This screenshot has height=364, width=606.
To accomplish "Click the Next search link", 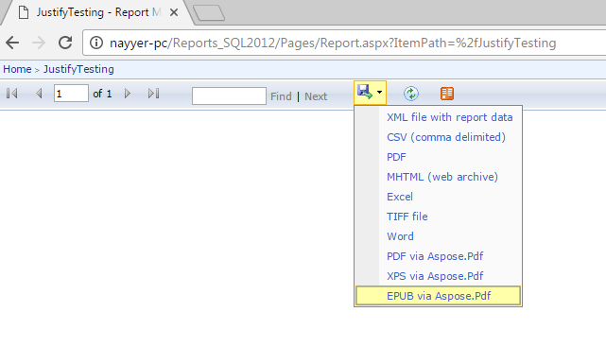I will pos(316,96).
